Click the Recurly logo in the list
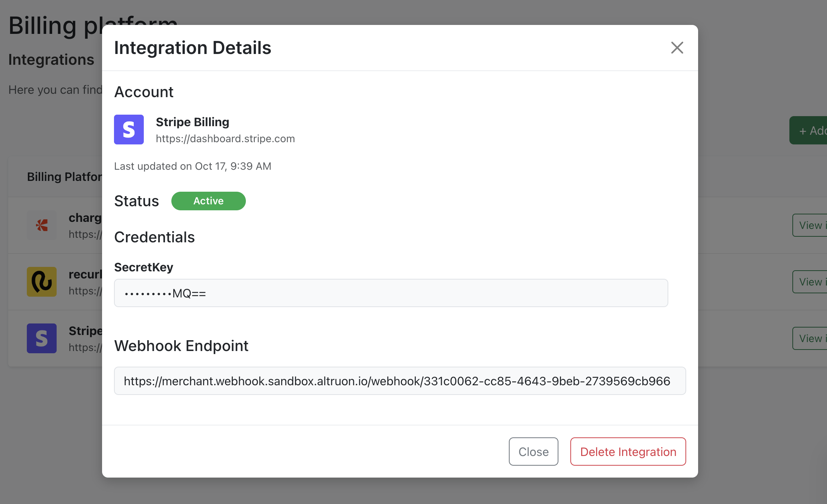This screenshot has height=504, width=827. (42, 282)
